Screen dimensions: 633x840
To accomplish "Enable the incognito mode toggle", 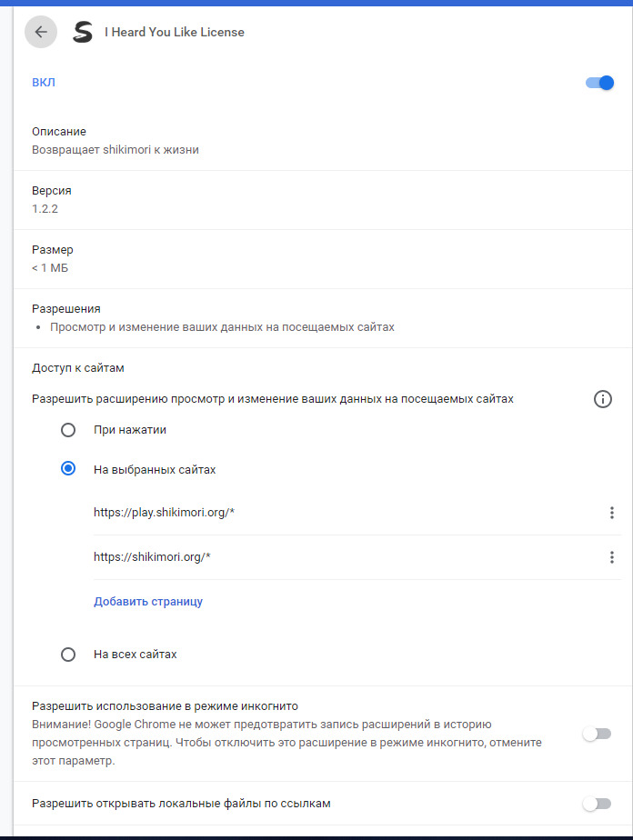I will pyautogui.click(x=598, y=734).
